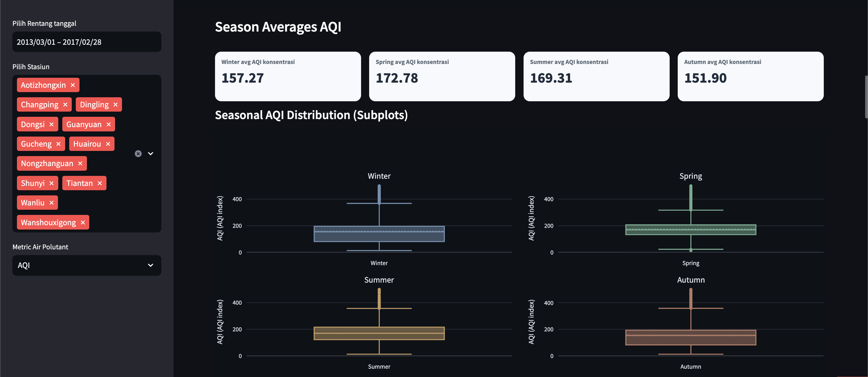Click the Nongzhanguan tag label

tap(47, 164)
